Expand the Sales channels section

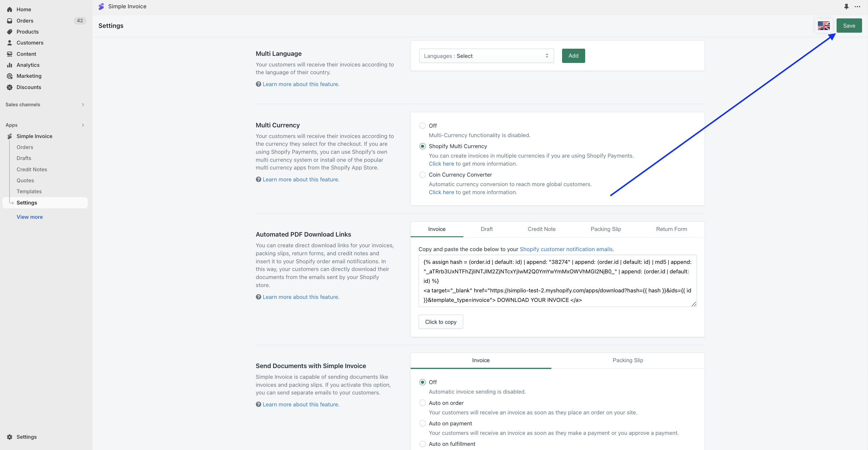[82, 104]
